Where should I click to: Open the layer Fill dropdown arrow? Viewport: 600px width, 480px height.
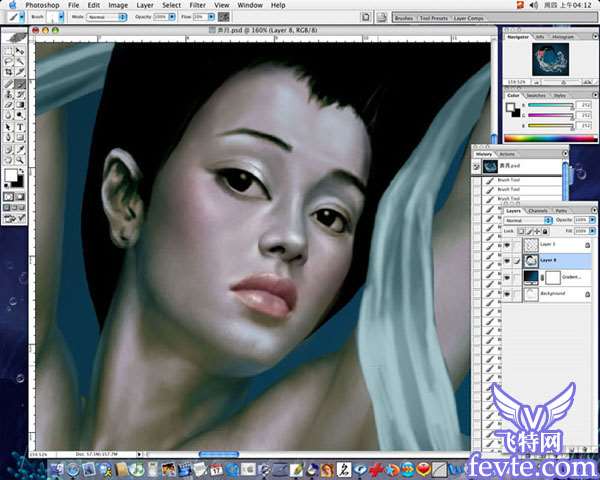coord(592,231)
